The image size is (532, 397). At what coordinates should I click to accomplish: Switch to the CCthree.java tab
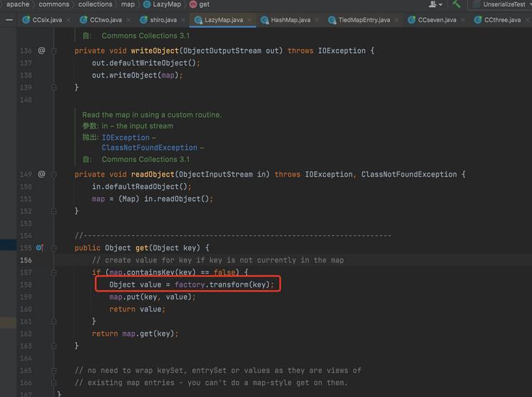point(497,20)
